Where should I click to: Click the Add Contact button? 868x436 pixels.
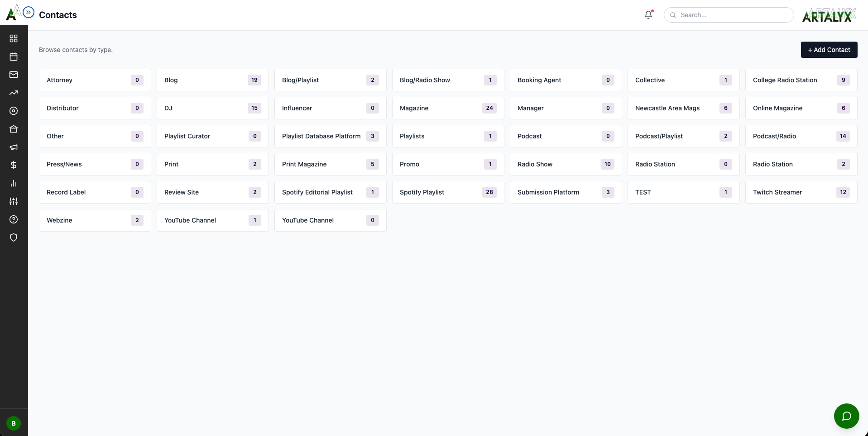(x=829, y=50)
